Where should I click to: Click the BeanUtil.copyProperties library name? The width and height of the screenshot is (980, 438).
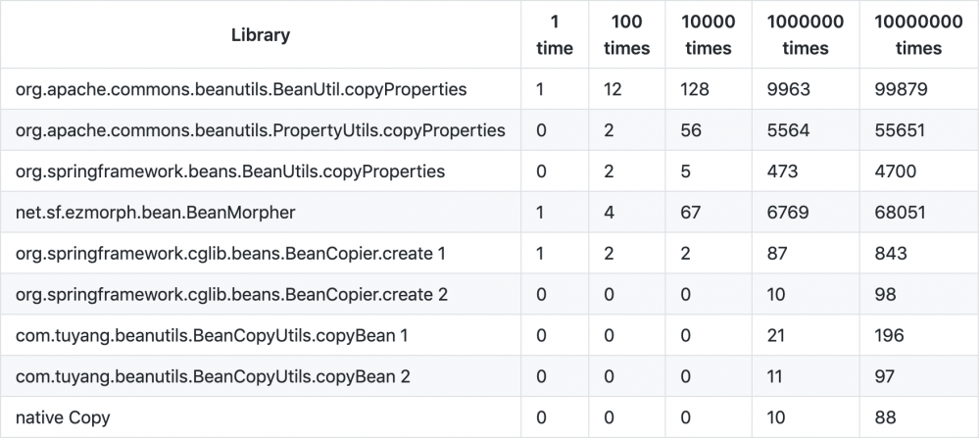[241, 89]
